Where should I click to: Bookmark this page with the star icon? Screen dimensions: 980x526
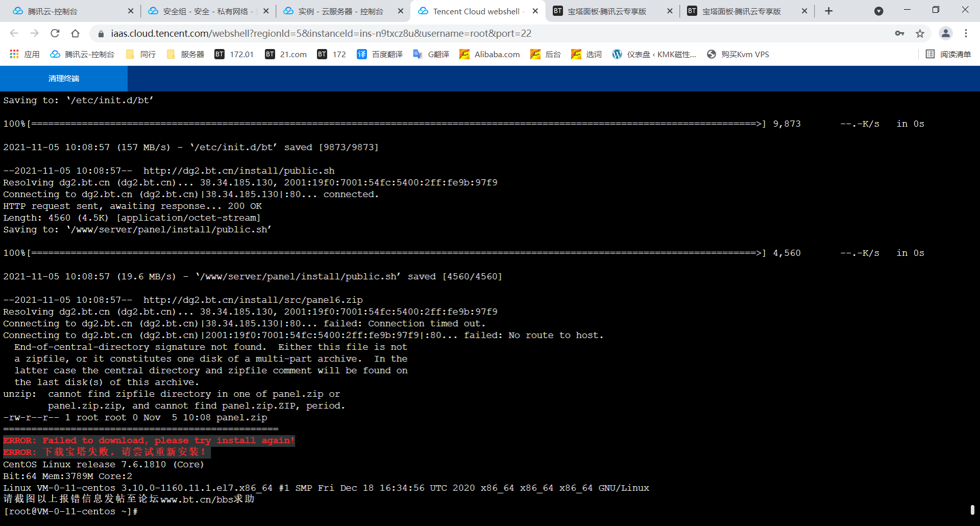tap(920, 34)
